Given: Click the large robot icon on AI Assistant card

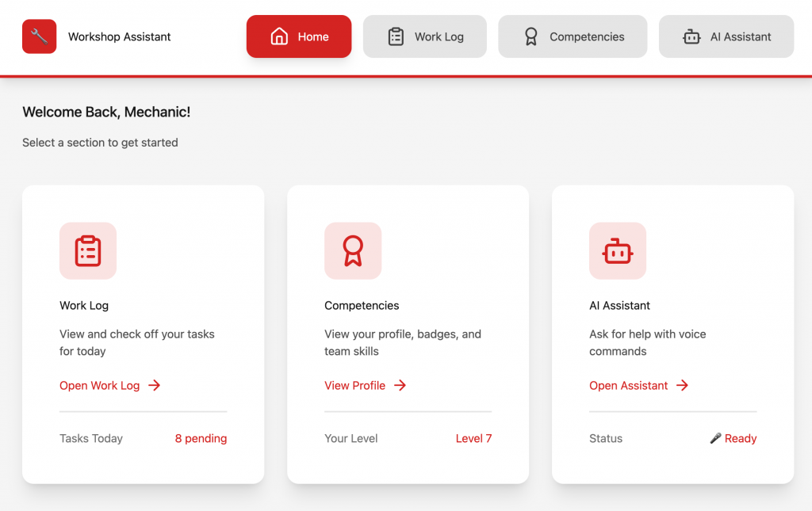Looking at the screenshot, I should pyautogui.click(x=618, y=250).
